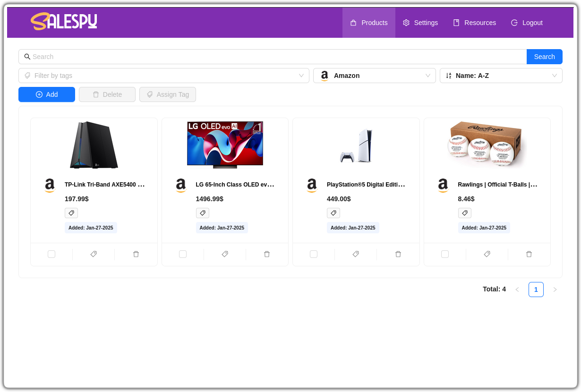Open the TP-Link router product image
Screen dimensions: 581x392
click(94, 145)
